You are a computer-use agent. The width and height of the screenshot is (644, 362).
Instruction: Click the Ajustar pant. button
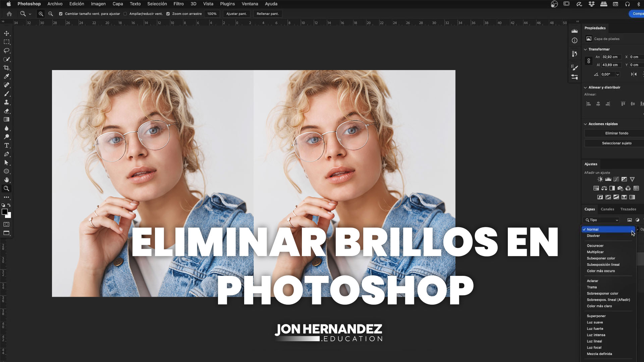236,14
